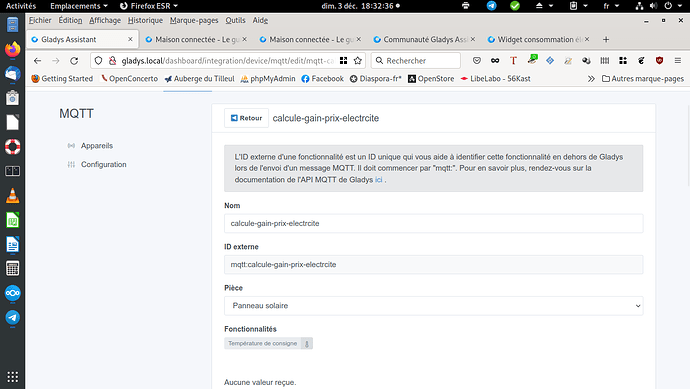Open the Activités overview
Image resolution: width=690 pixels, height=389 pixels.
[21, 6]
